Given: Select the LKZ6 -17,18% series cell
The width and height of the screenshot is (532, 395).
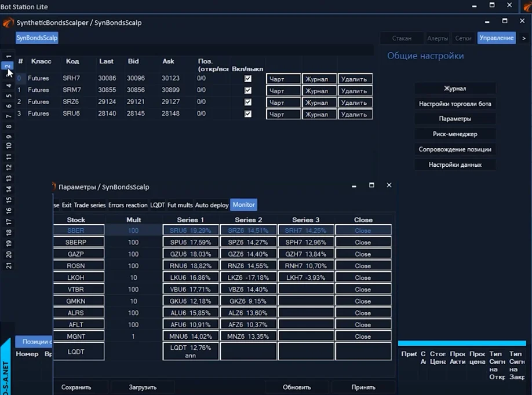Looking at the screenshot, I should [249, 277].
